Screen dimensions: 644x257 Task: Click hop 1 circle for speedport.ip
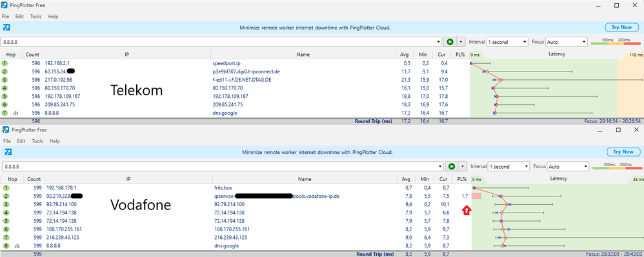point(5,63)
